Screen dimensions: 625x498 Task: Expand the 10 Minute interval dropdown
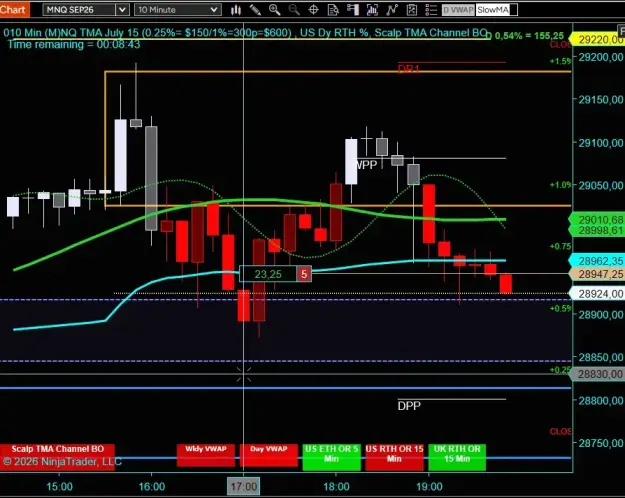point(214,10)
